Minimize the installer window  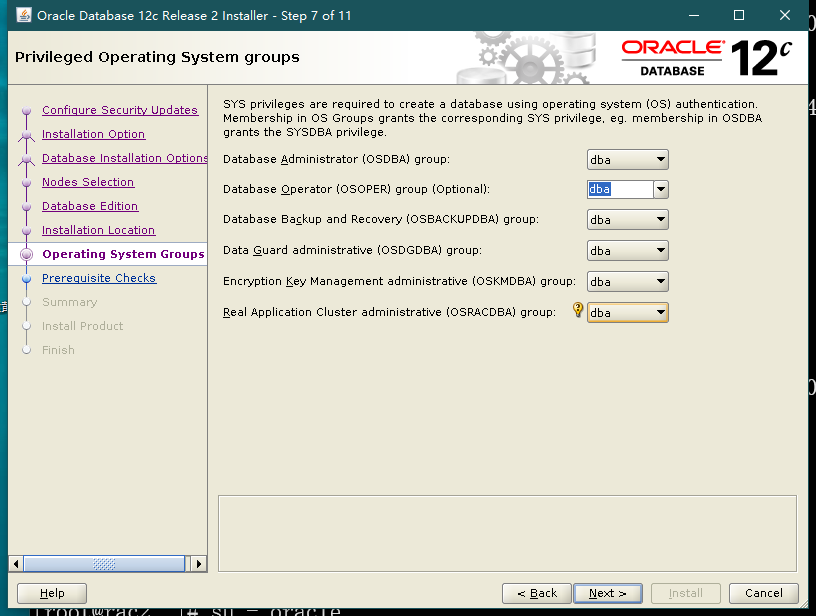694,15
